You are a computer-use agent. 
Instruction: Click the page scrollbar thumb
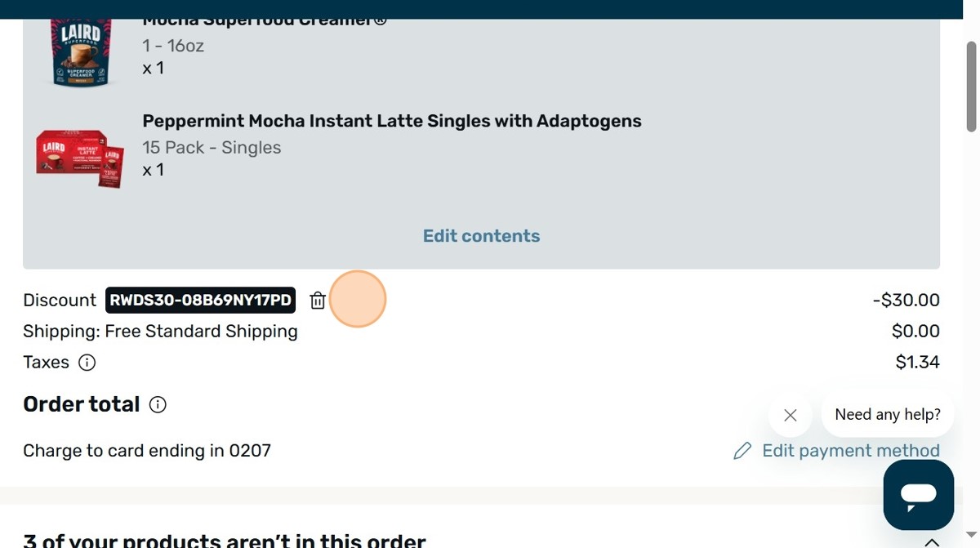pyautogui.click(x=971, y=86)
